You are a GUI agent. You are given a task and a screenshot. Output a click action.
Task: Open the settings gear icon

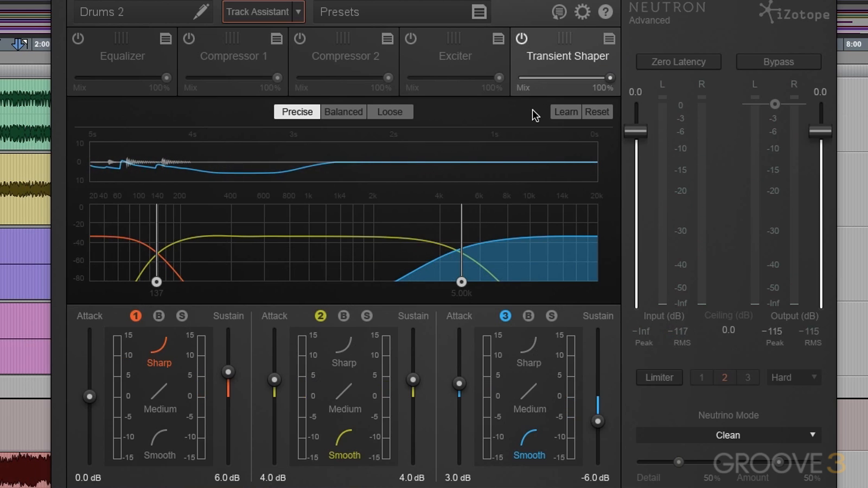(582, 12)
